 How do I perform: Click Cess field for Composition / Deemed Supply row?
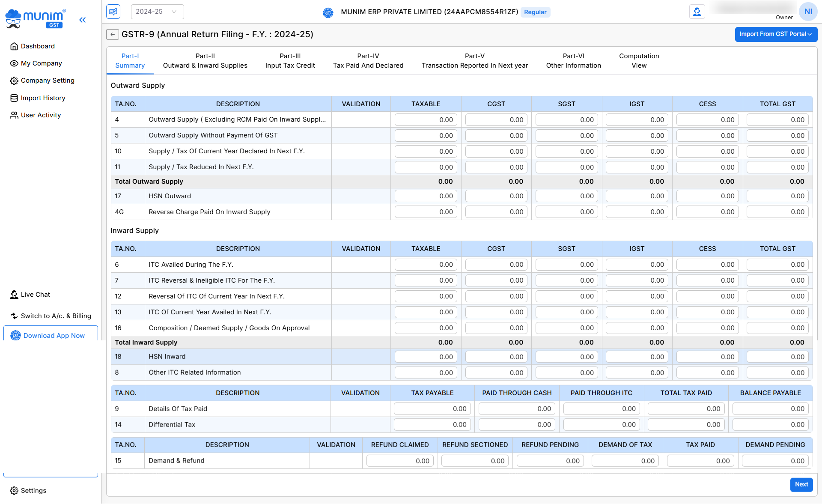click(707, 328)
